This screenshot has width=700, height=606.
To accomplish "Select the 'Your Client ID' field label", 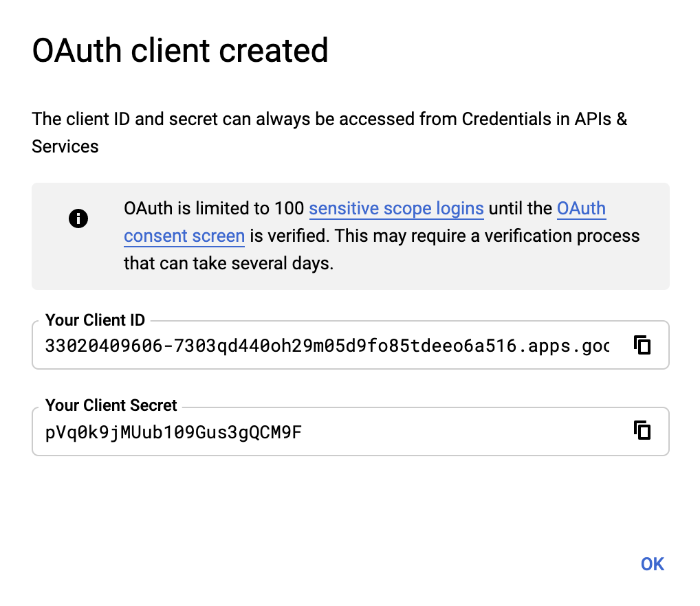I will point(96,320).
